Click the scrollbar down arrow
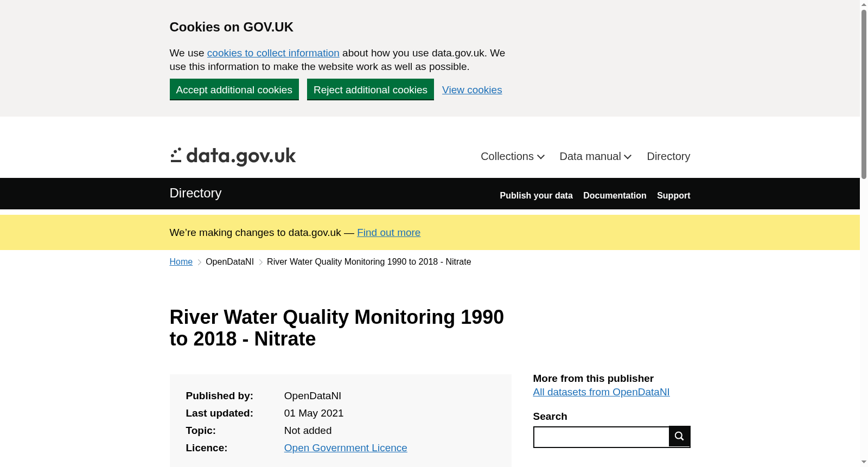This screenshot has height=467, width=868. pos(864,463)
